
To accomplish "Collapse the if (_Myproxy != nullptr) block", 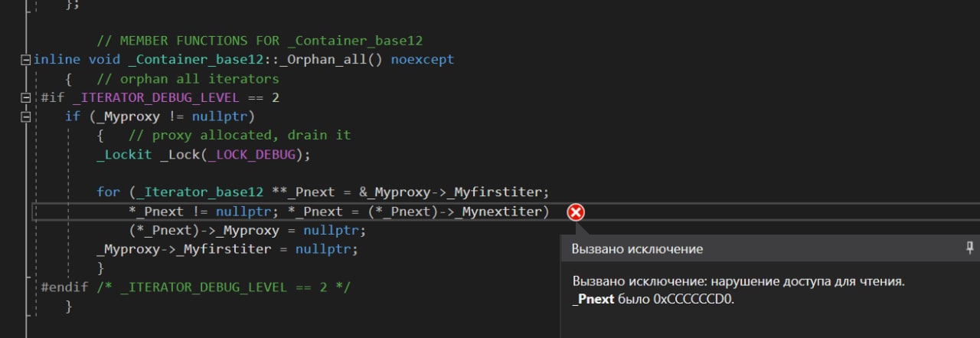I will click(x=26, y=116).
